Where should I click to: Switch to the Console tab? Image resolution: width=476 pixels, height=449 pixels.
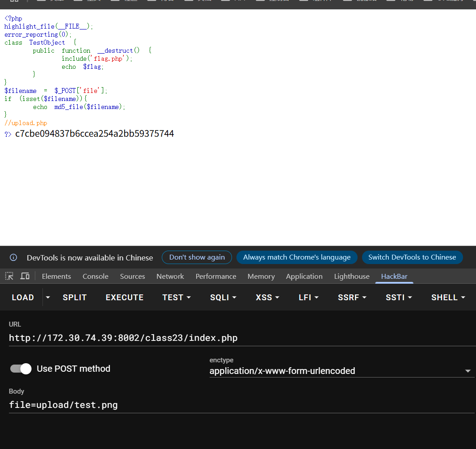pyautogui.click(x=95, y=277)
